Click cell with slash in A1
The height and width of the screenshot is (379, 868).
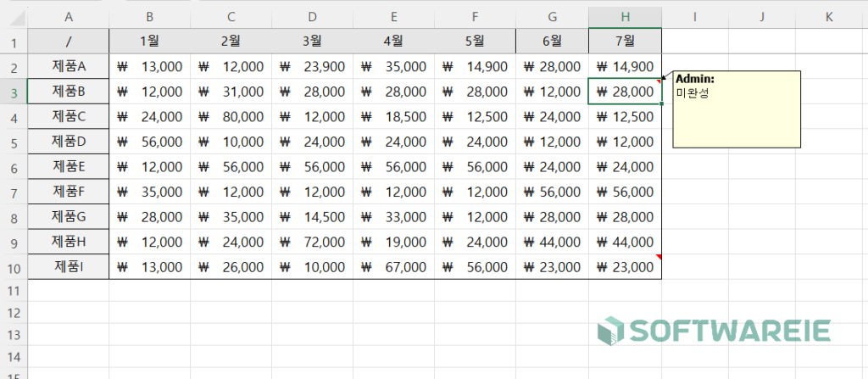[x=69, y=41]
